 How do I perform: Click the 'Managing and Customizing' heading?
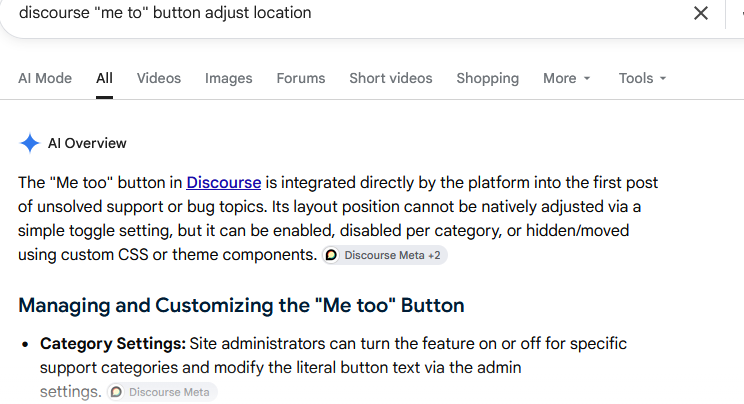point(241,305)
